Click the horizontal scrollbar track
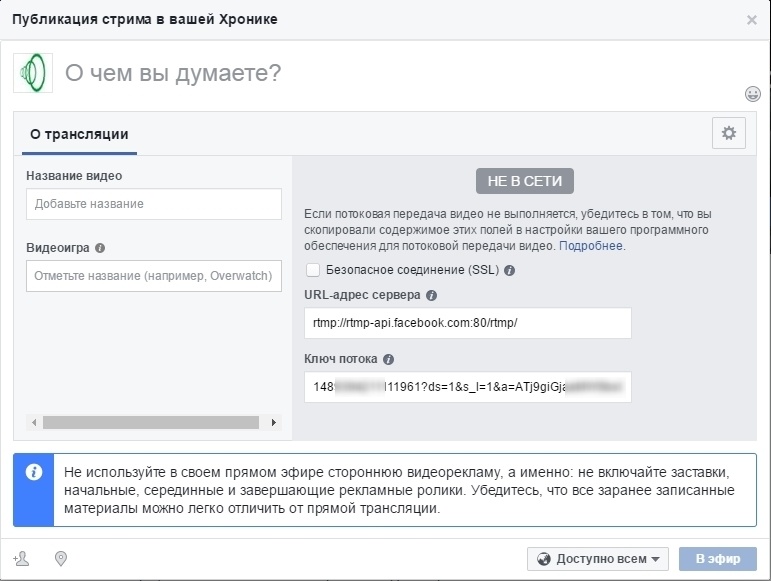This screenshot has height=581, width=771. pos(150,423)
